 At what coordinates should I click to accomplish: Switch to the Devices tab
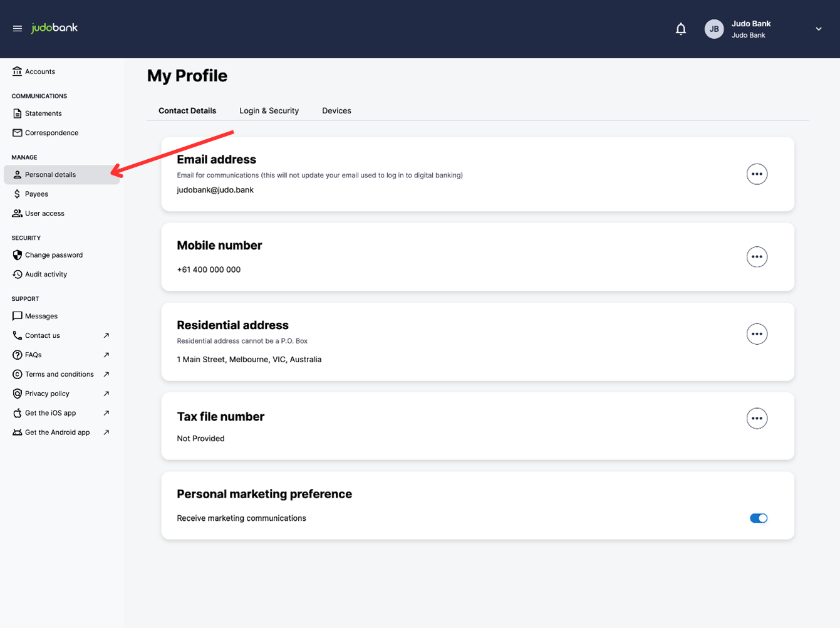point(336,111)
